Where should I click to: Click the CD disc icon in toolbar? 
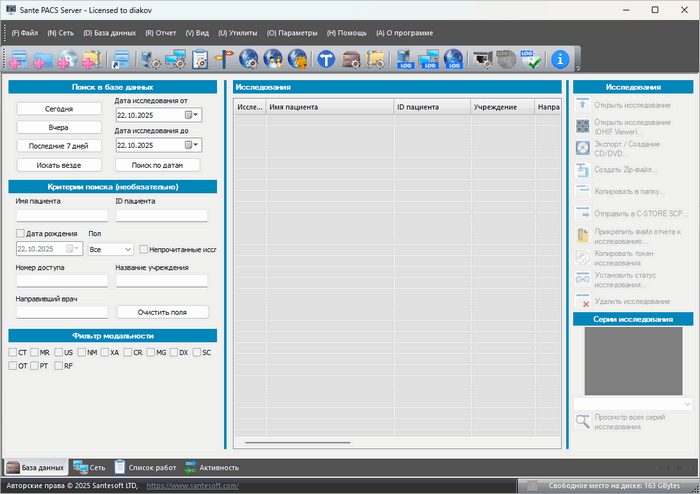[x=69, y=60]
